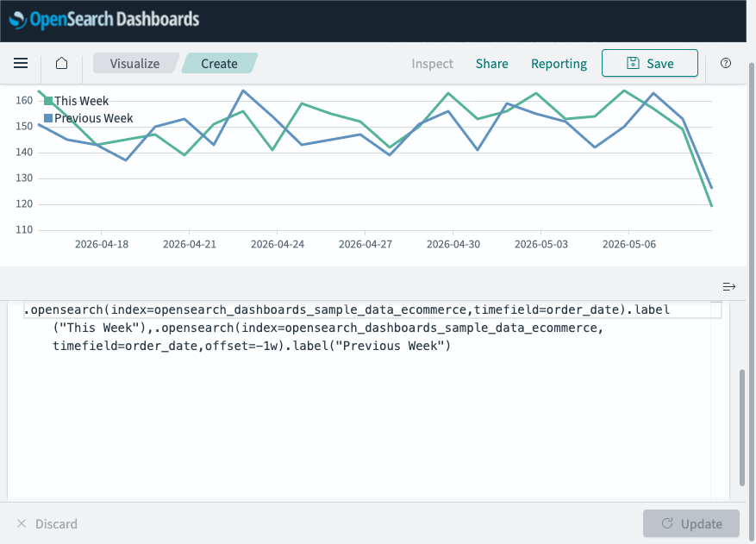756x544 pixels.
Task: Open the Share menu
Action: 491,64
